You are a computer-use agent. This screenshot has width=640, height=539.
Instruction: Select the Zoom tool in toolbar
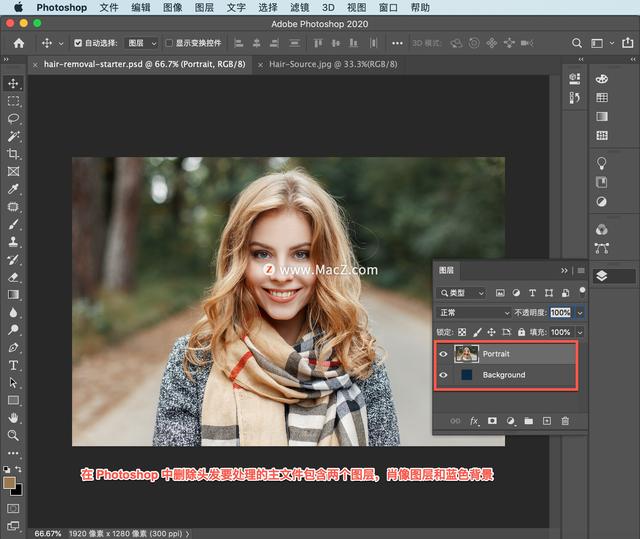(13, 435)
